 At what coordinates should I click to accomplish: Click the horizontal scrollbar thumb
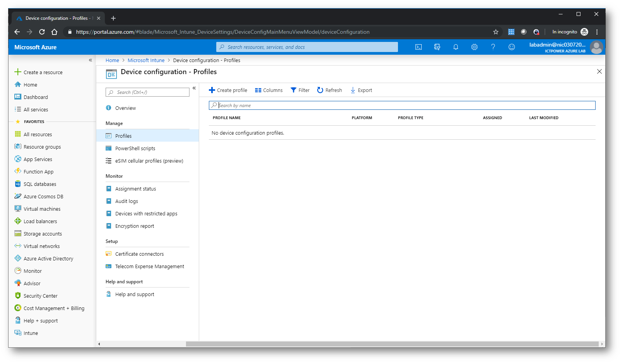[392, 344]
